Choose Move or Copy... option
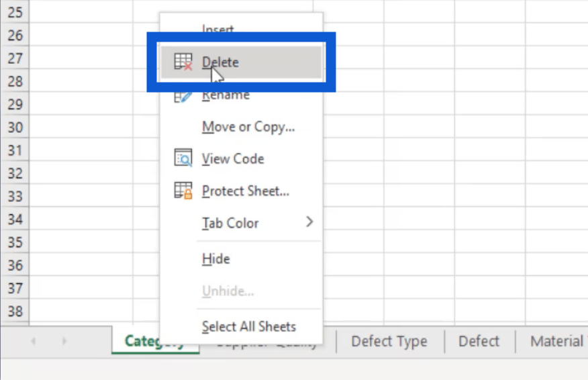This screenshot has height=380, width=588. click(x=241, y=127)
